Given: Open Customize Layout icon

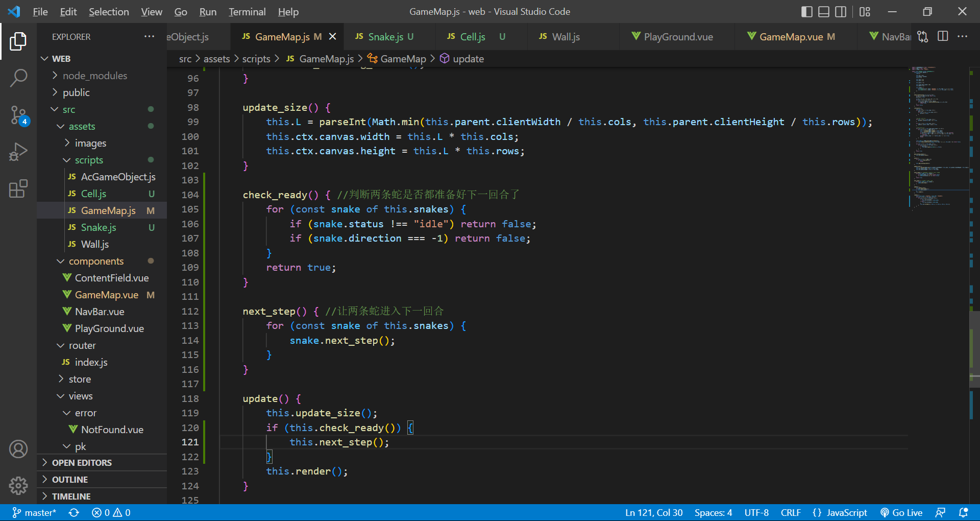Looking at the screenshot, I should (x=865, y=12).
